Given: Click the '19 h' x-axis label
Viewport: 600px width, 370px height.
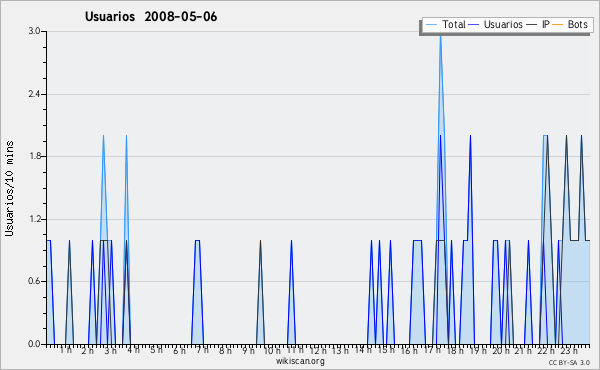Looking at the screenshot, I should tap(478, 350).
